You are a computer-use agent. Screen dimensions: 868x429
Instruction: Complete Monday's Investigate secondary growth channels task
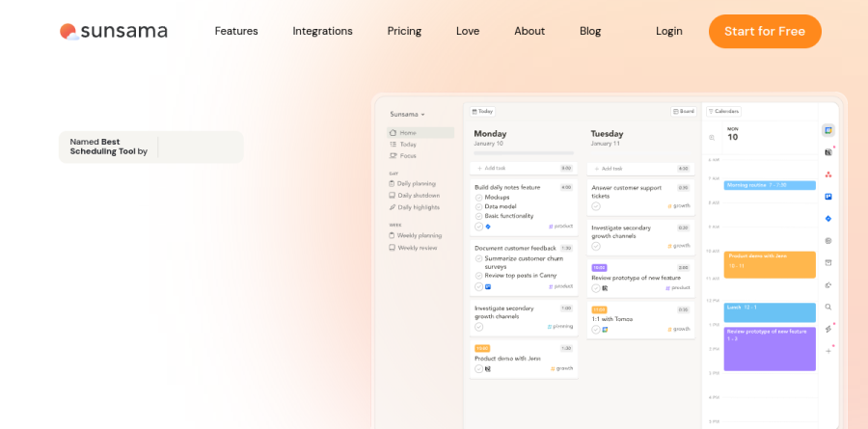click(478, 327)
